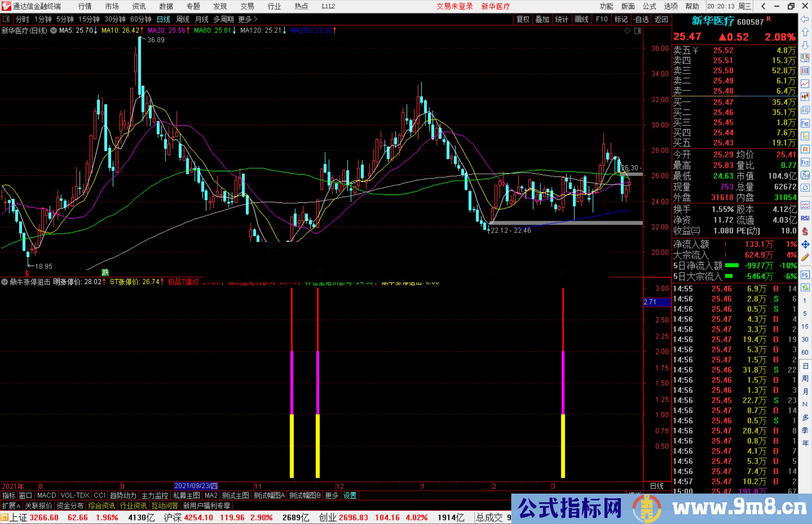Open the 市场 menu

[x=112, y=6]
